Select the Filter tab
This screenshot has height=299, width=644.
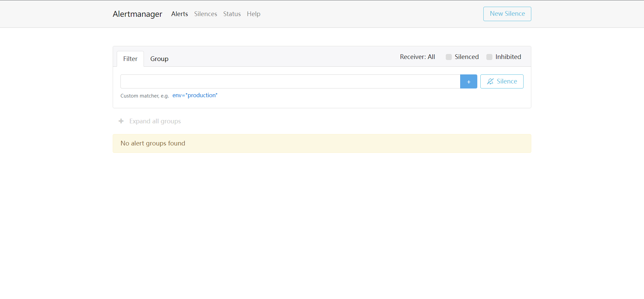(x=130, y=59)
